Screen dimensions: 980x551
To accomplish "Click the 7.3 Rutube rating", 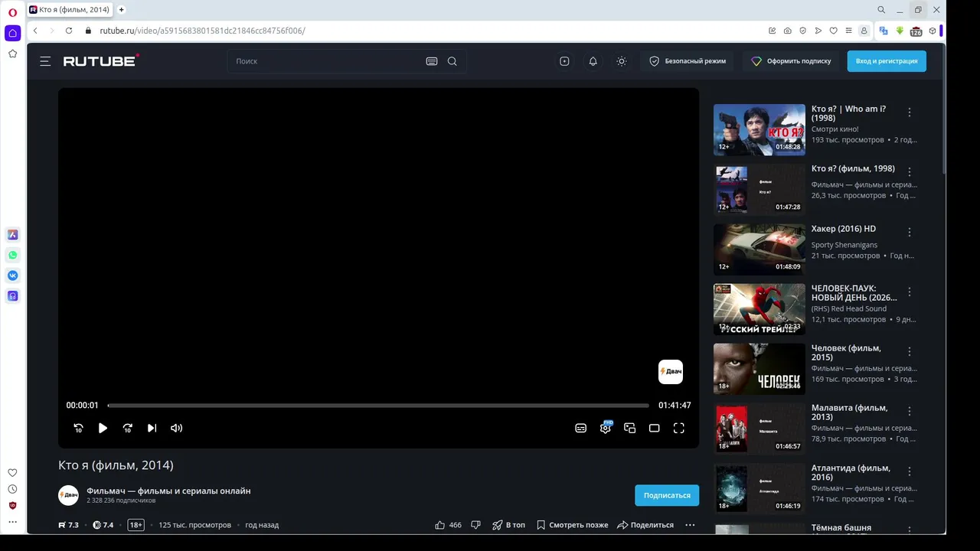I will tap(68, 525).
